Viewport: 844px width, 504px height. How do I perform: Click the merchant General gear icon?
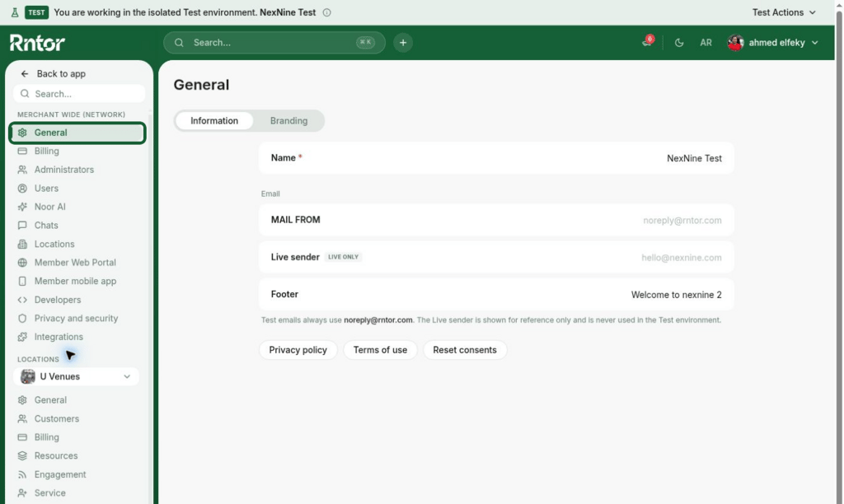pyautogui.click(x=22, y=133)
